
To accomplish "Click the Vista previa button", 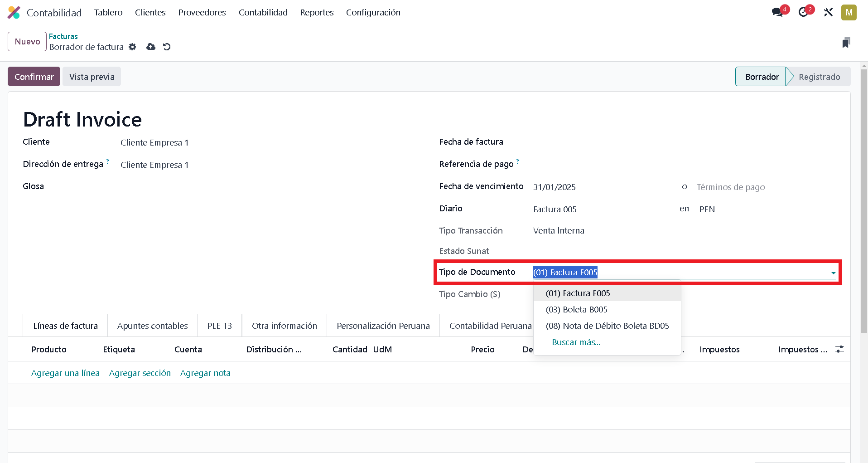I will pyautogui.click(x=92, y=77).
